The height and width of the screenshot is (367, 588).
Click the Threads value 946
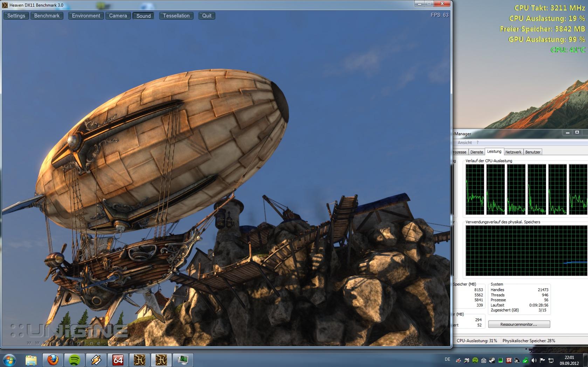click(545, 295)
